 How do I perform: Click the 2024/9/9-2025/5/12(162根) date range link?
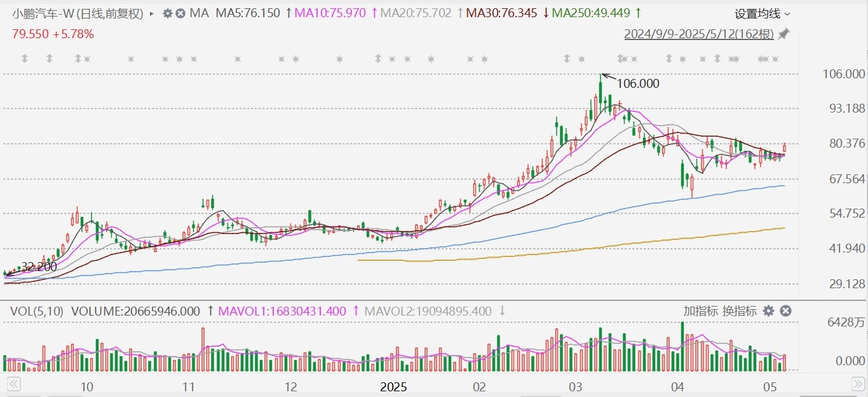699,34
